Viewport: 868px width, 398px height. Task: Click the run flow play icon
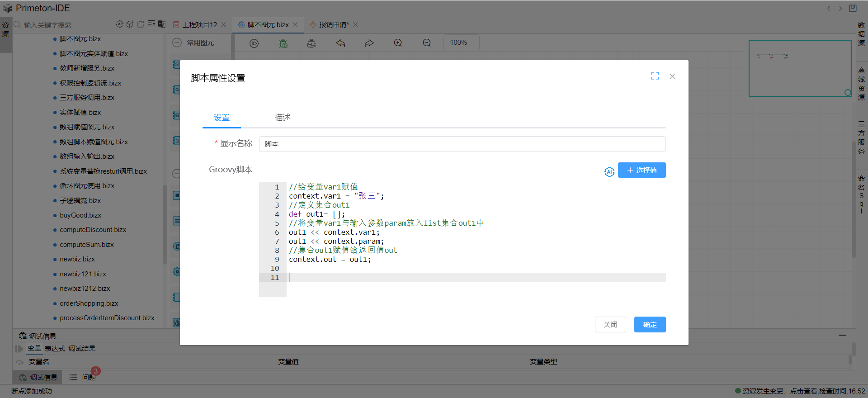[x=254, y=43]
